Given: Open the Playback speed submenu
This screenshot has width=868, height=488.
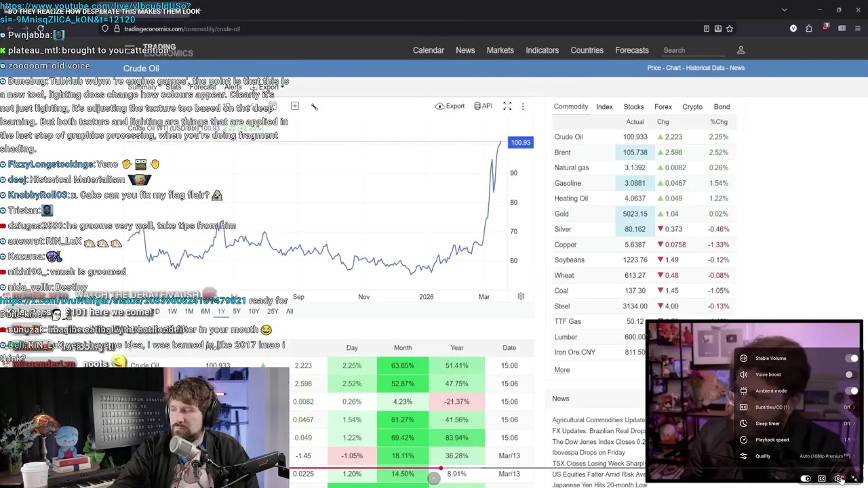Looking at the screenshot, I should coord(797,440).
